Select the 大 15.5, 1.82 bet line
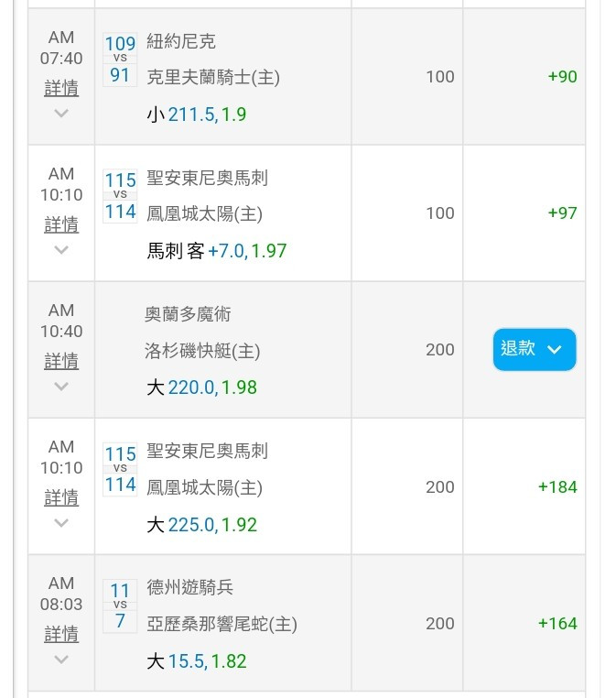616x698 pixels. click(x=196, y=661)
